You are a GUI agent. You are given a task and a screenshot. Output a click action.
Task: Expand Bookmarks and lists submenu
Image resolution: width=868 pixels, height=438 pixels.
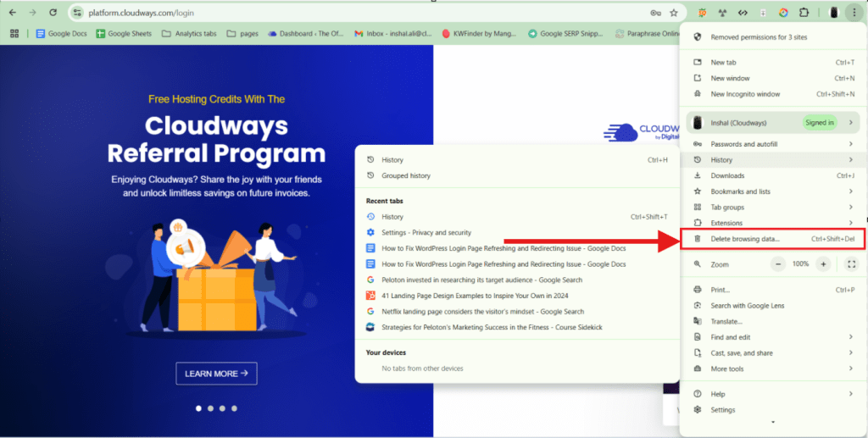coord(773,191)
